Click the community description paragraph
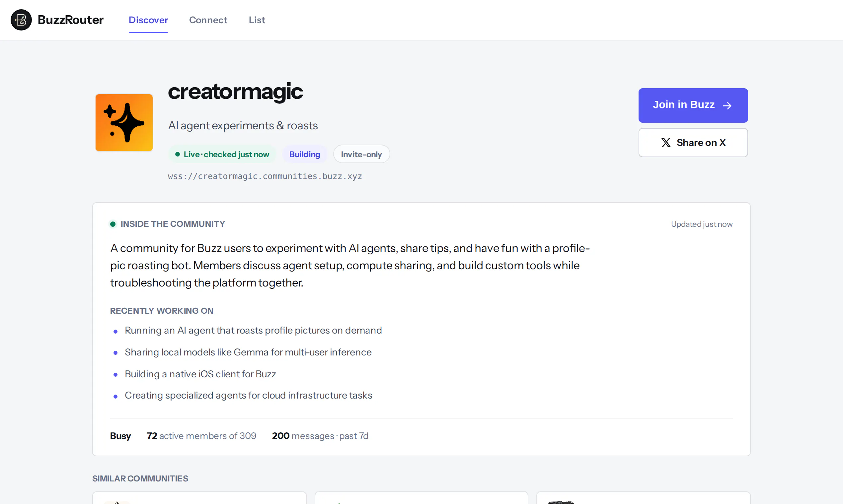The height and width of the screenshot is (504, 843). tap(350, 265)
